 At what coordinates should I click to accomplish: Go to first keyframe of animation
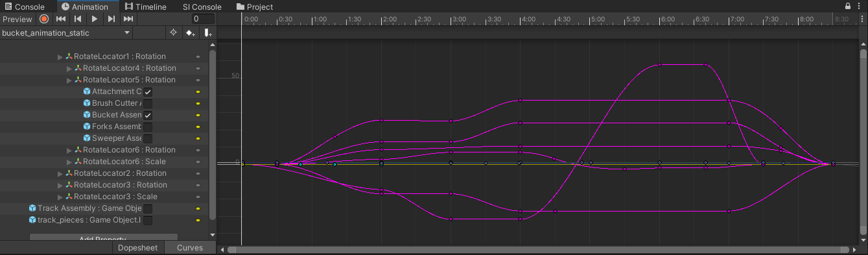[61, 19]
